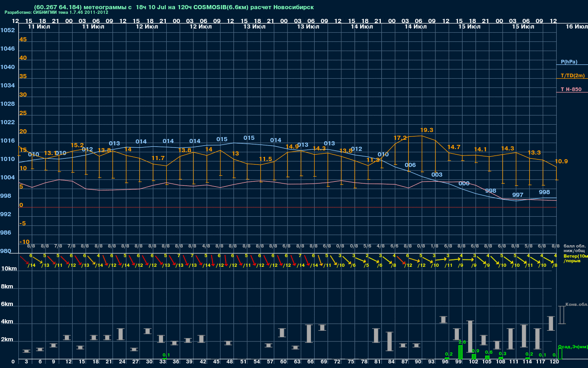Click the pressure label 006

410,165
